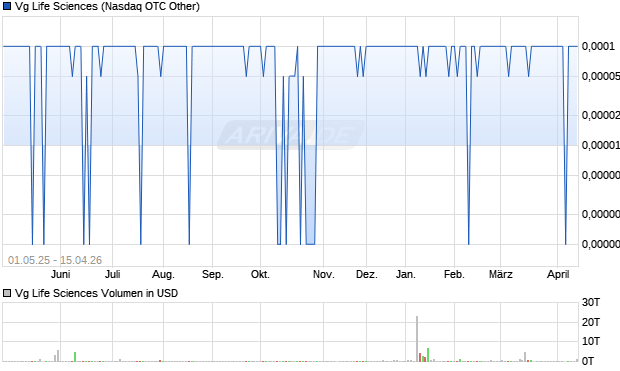Viewport: 620px width, 371px height.
Task: Click the 'Feb.' month axis label
Action: pos(454,274)
